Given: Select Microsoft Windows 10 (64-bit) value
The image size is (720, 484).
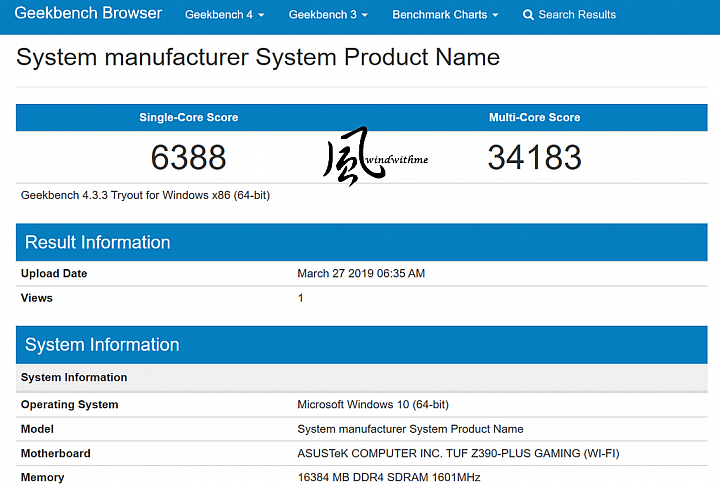Looking at the screenshot, I should [x=373, y=405].
